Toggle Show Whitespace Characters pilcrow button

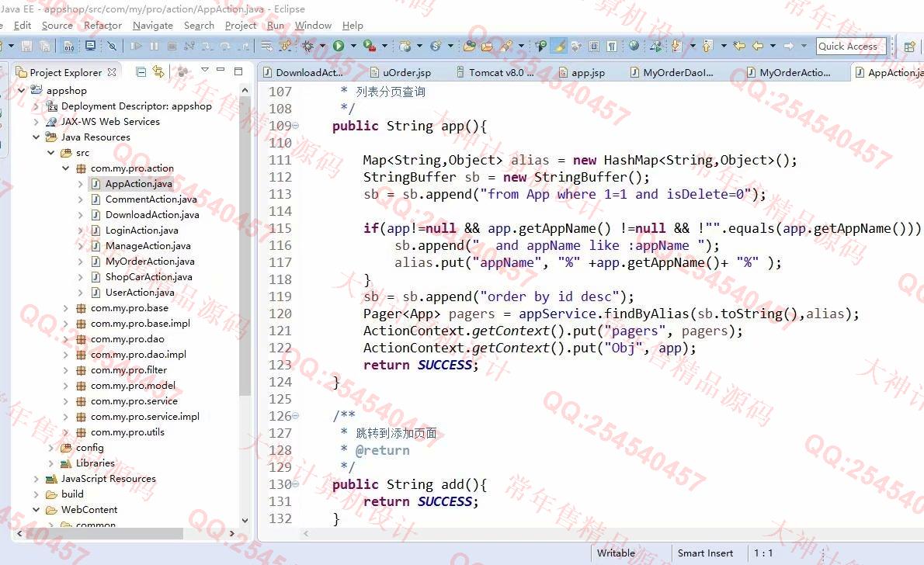coord(613,46)
